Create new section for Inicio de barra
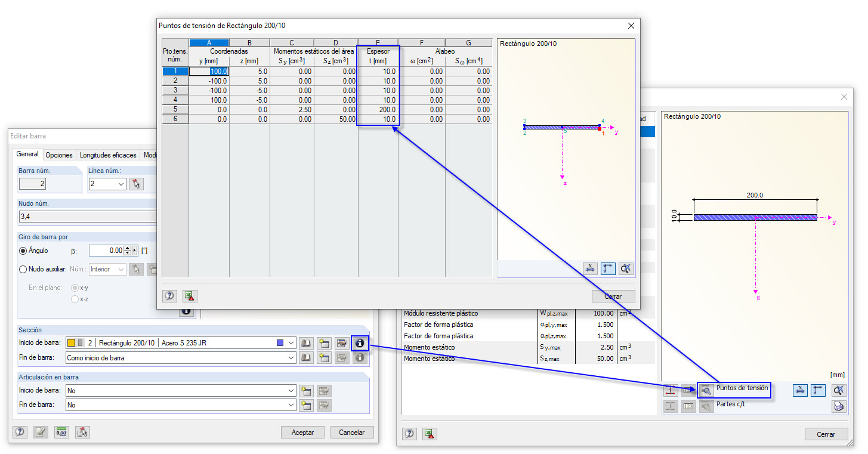 point(324,343)
